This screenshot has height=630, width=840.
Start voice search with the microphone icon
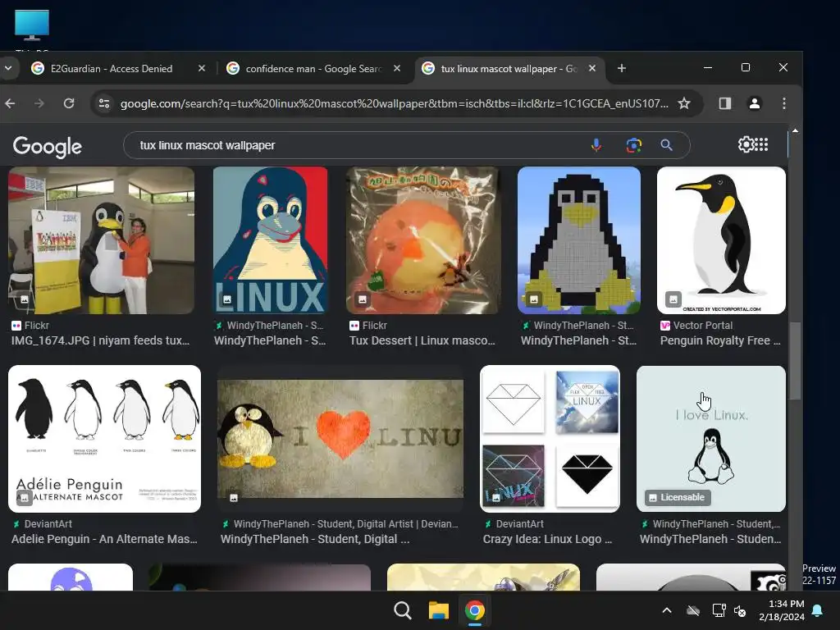(x=596, y=145)
